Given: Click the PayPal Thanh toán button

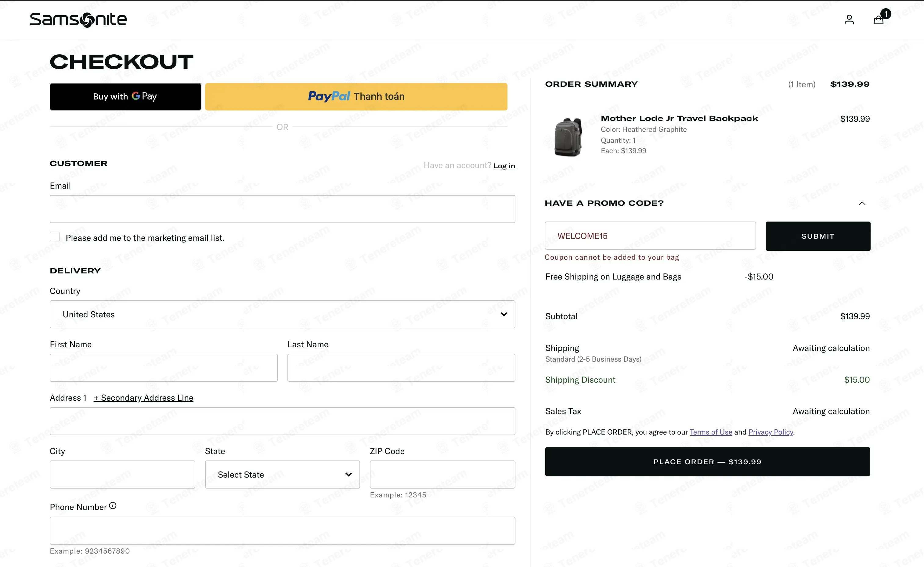Looking at the screenshot, I should point(356,97).
